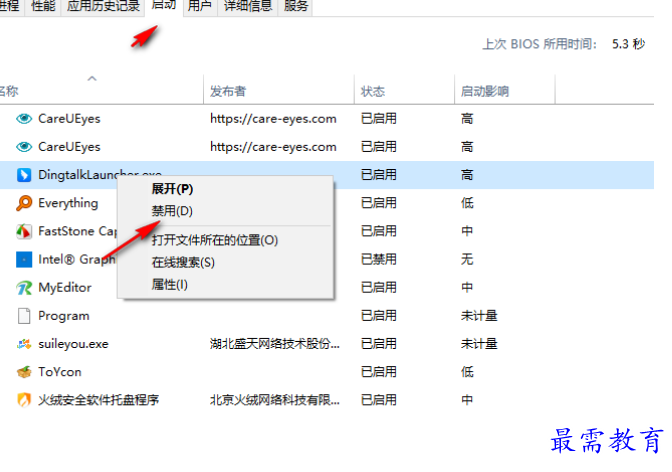Click the ToYcon box icon
Viewport: 672px width, 472px height.
pyautogui.click(x=24, y=372)
